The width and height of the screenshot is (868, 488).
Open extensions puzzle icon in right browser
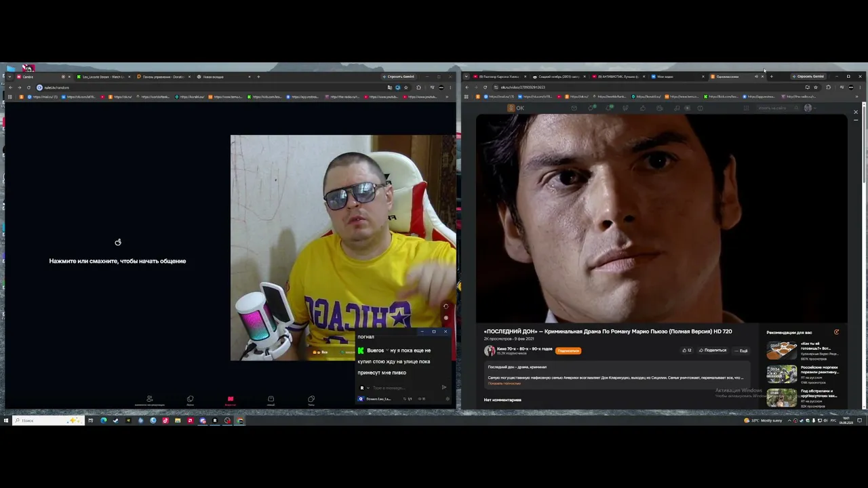point(828,87)
